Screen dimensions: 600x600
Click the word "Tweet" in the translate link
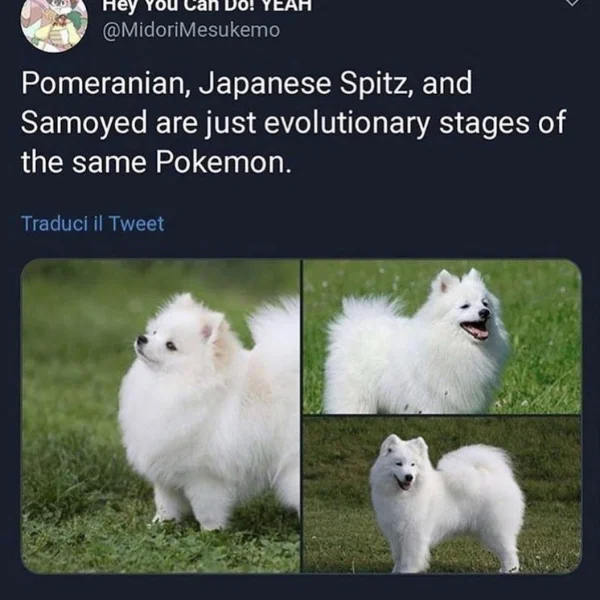136,223
